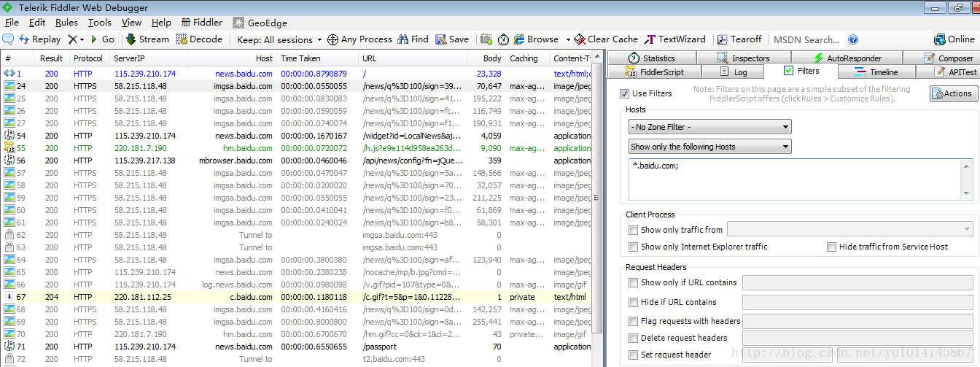Click the comment balloon toolbar icon
This screenshot has height=367, width=980.
(x=9, y=39)
